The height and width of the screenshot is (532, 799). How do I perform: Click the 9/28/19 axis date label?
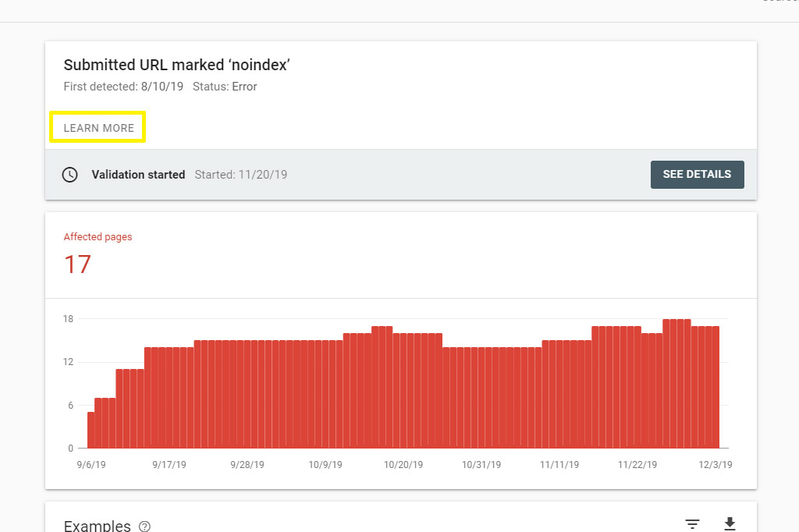247,465
